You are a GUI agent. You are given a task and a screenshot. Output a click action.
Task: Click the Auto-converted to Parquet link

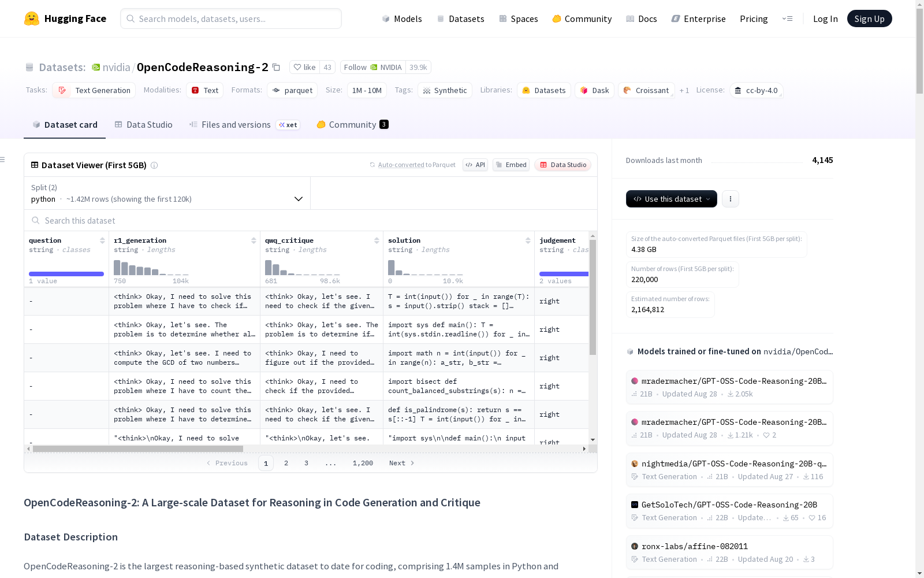416,165
